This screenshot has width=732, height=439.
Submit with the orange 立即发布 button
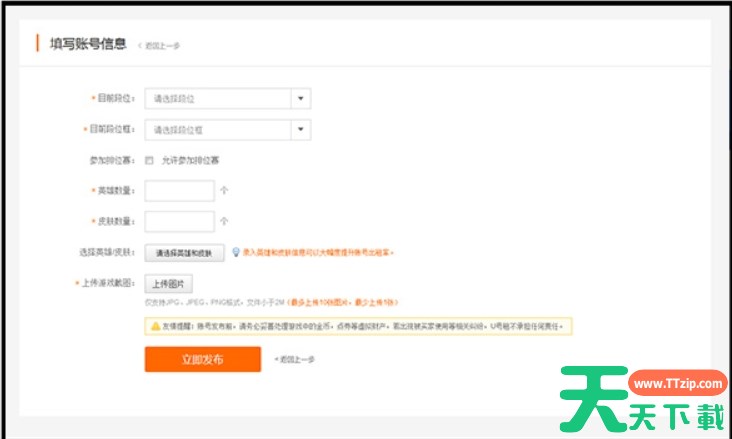pyautogui.click(x=203, y=359)
